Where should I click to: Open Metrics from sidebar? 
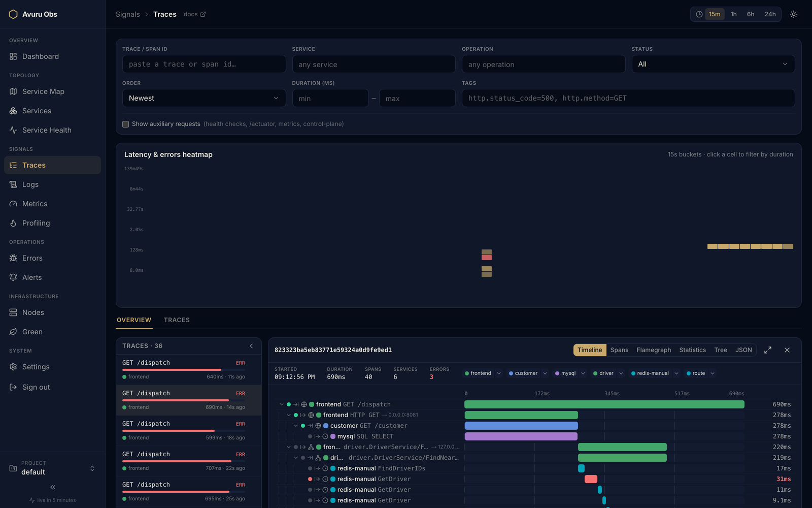coord(52,204)
